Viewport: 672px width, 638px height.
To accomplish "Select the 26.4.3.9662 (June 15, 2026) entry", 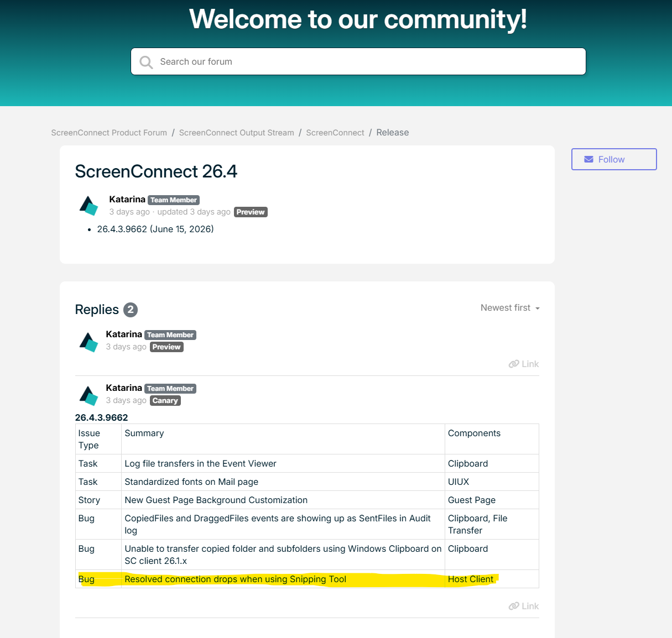I will [155, 229].
